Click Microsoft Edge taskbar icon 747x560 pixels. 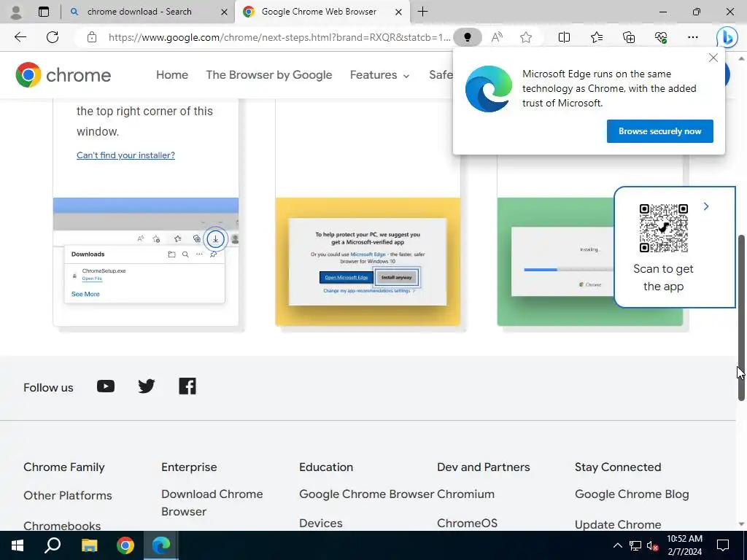tap(161, 545)
